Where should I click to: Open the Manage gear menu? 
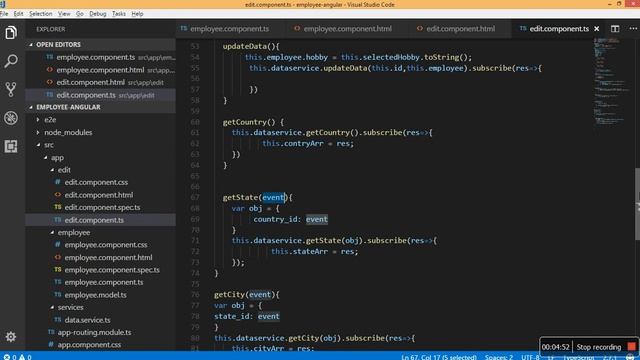click(11, 337)
